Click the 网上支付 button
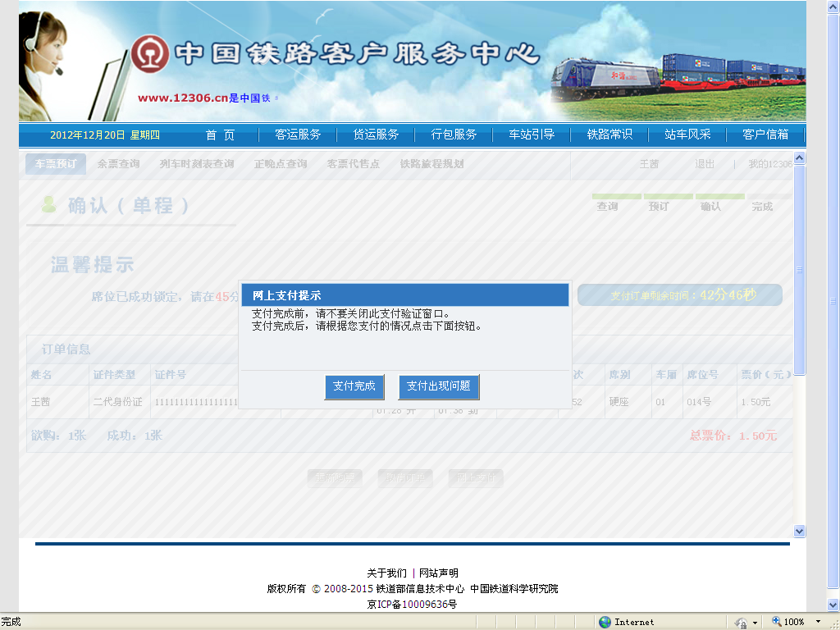The image size is (840, 630). click(476, 478)
